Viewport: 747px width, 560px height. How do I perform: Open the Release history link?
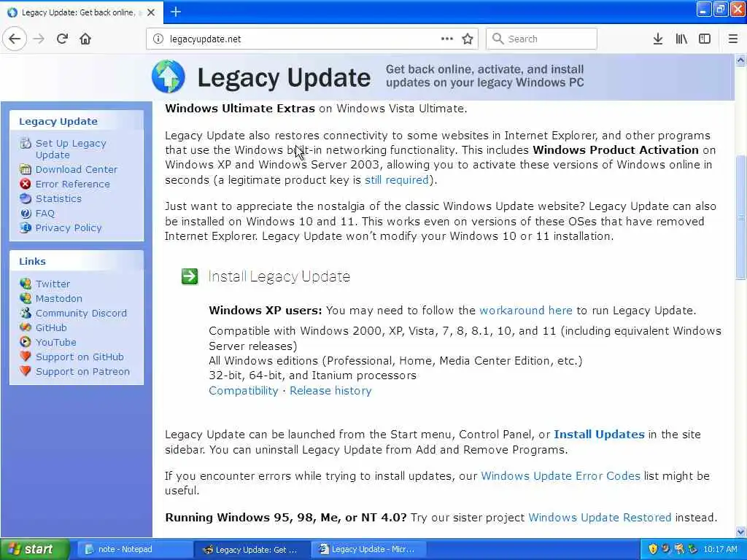(x=330, y=391)
